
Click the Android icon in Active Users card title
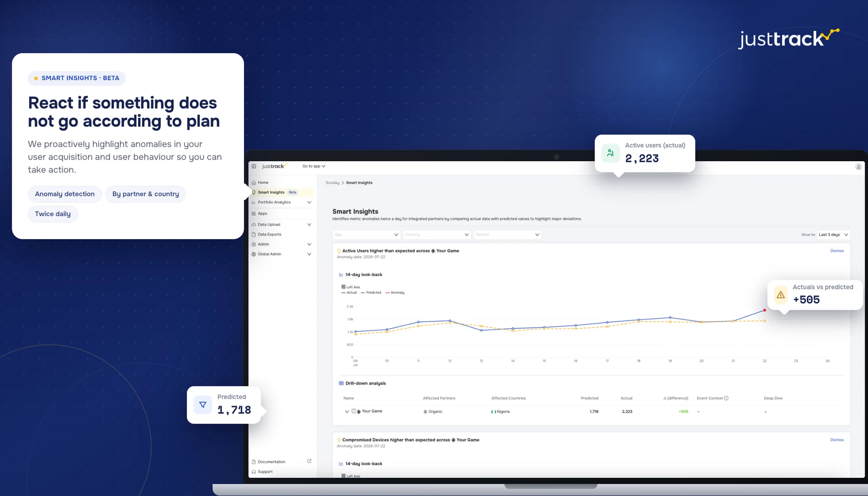pyautogui.click(x=433, y=251)
